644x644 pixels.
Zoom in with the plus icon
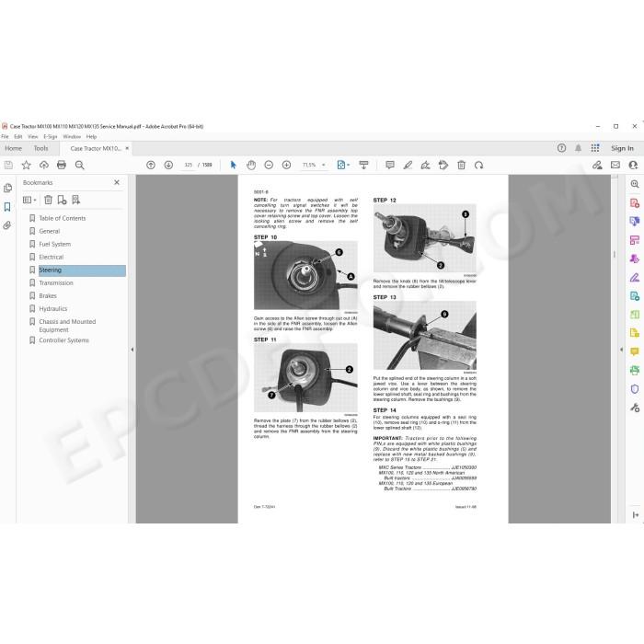pyautogui.click(x=287, y=165)
